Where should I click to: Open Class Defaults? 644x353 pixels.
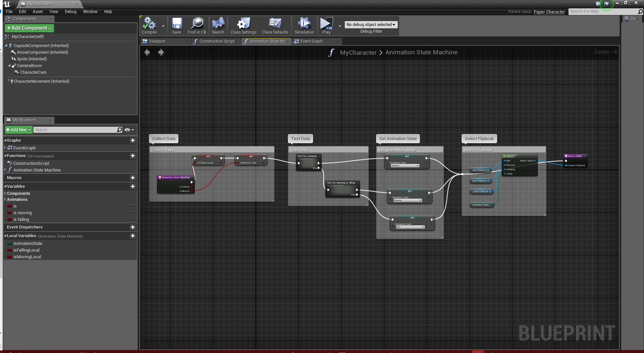(275, 26)
